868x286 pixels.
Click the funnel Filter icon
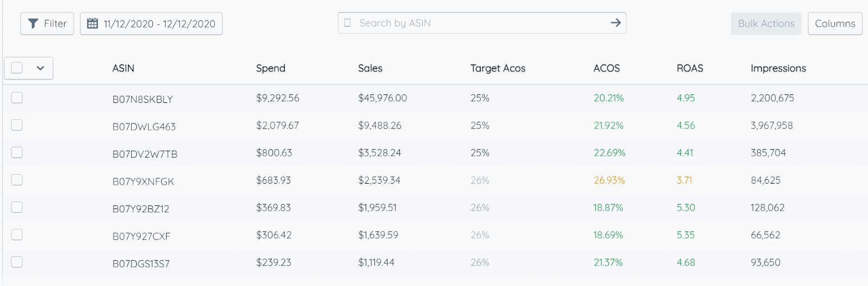[33, 23]
